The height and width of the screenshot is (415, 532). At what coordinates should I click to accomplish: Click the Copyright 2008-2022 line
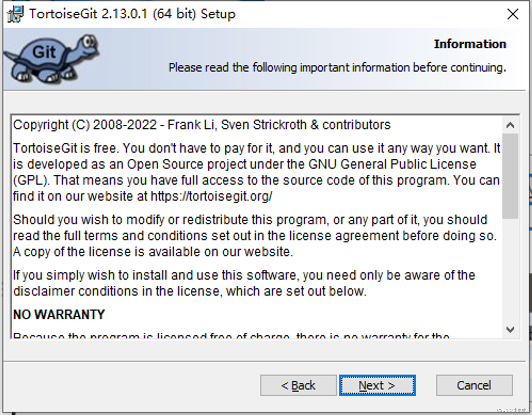[x=202, y=125]
